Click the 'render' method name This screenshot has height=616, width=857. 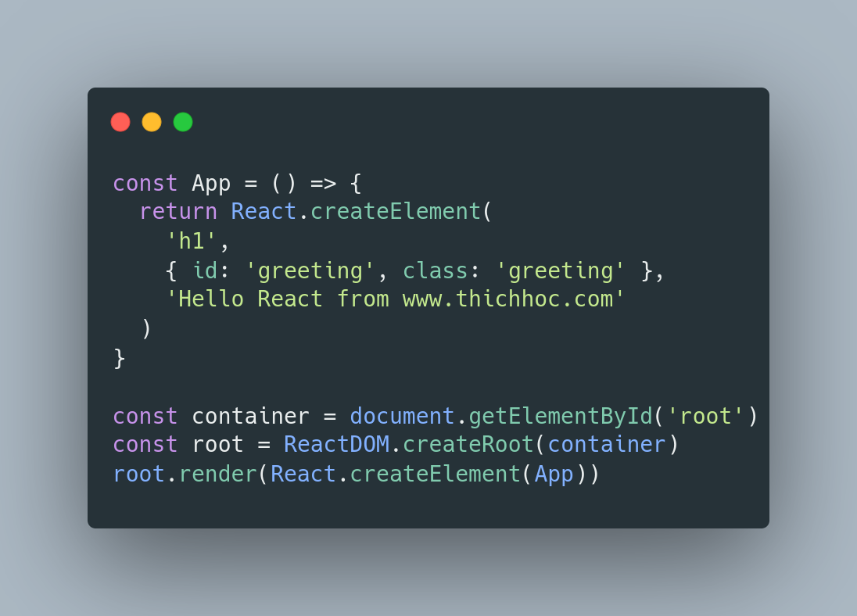(217, 474)
